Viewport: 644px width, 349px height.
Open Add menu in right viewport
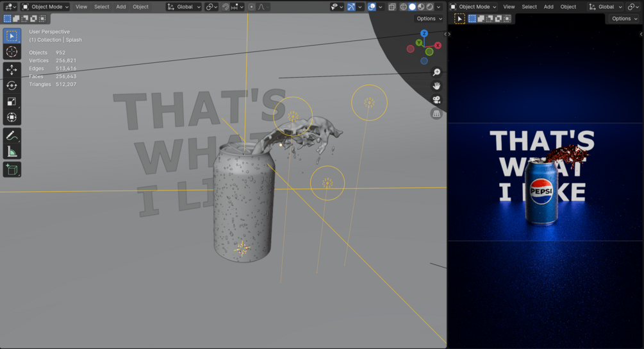point(549,6)
